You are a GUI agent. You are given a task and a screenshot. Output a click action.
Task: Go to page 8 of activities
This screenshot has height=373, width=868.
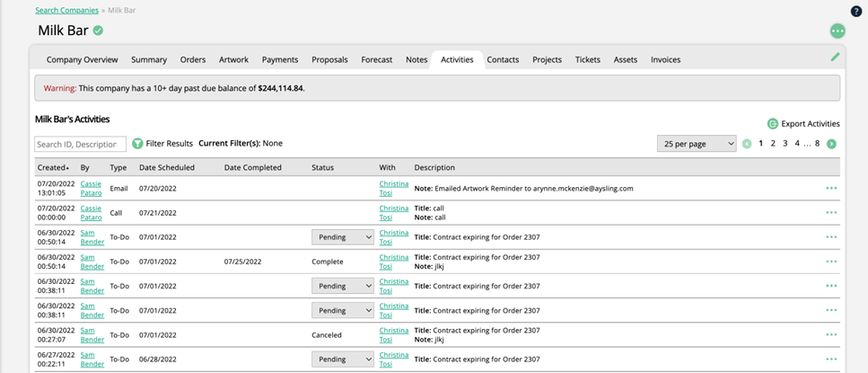tap(817, 144)
